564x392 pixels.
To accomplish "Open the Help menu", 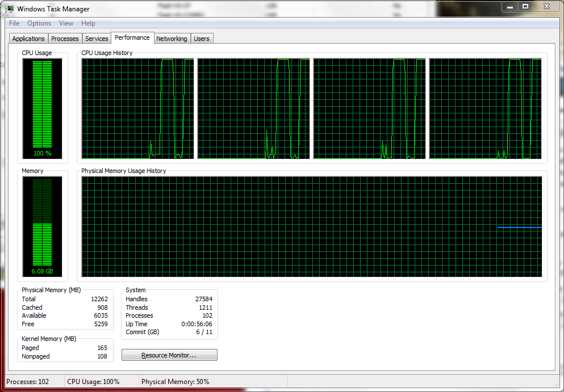I will 88,23.
